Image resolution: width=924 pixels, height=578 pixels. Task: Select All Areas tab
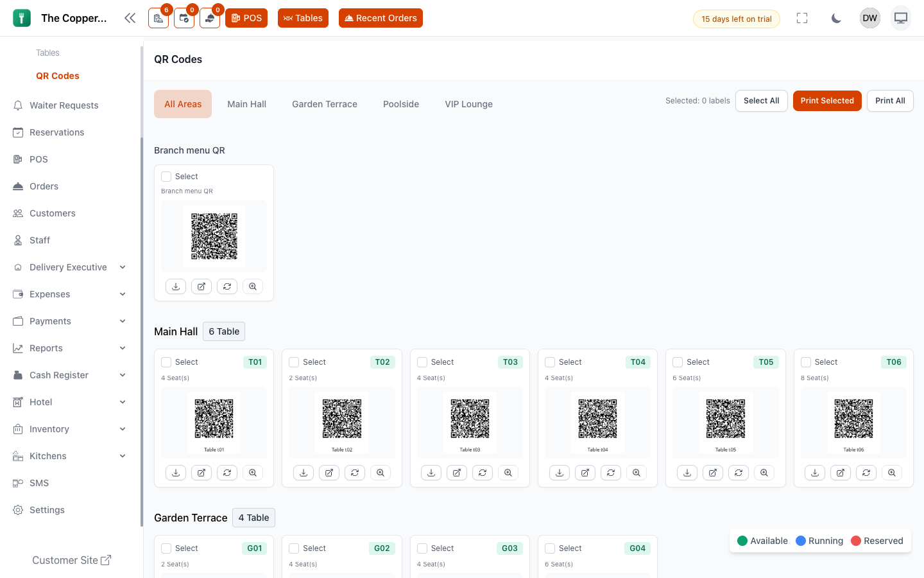pos(183,104)
